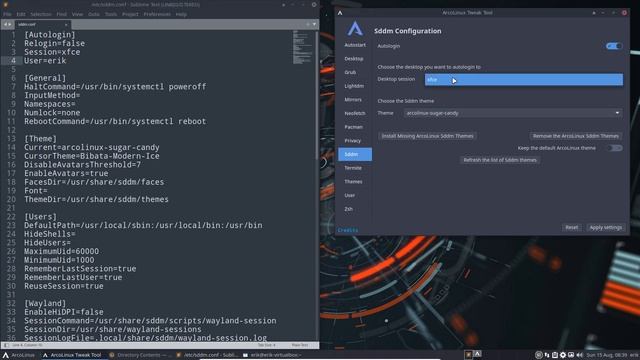Click the Sublime Text title bar app icon
The image size is (640, 360).
click(x=5, y=4)
